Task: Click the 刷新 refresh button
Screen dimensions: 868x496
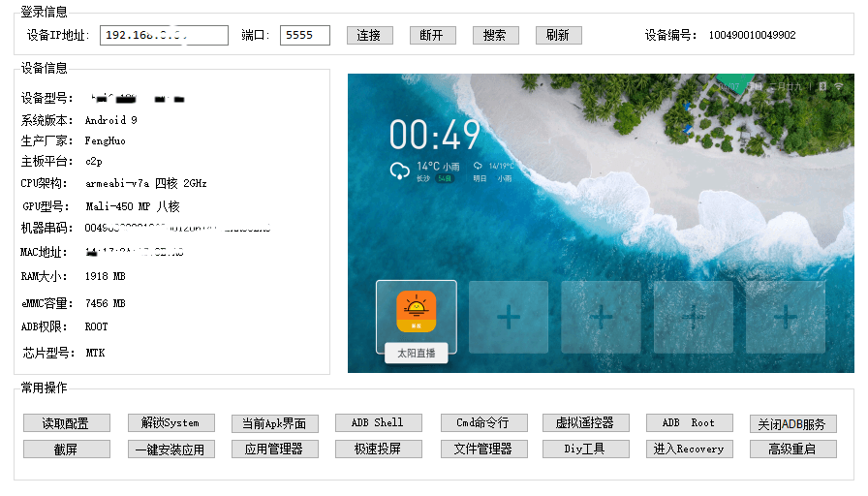Action: [557, 35]
